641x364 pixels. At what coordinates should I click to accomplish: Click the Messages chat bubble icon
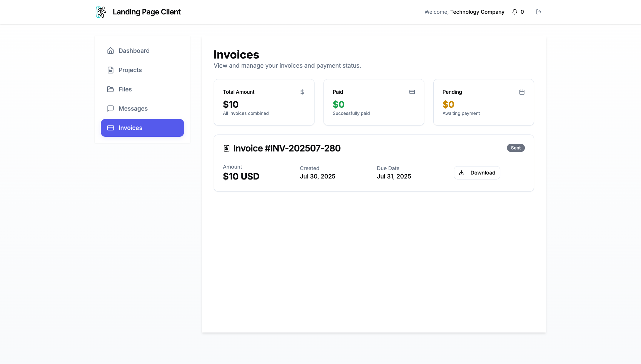[x=111, y=108]
